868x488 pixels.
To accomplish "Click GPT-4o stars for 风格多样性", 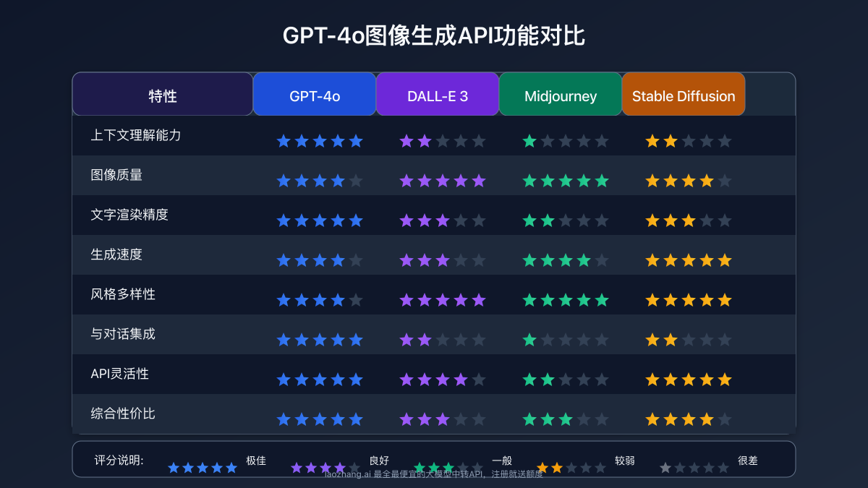I will pyautogui.click(x=320, y=300).
